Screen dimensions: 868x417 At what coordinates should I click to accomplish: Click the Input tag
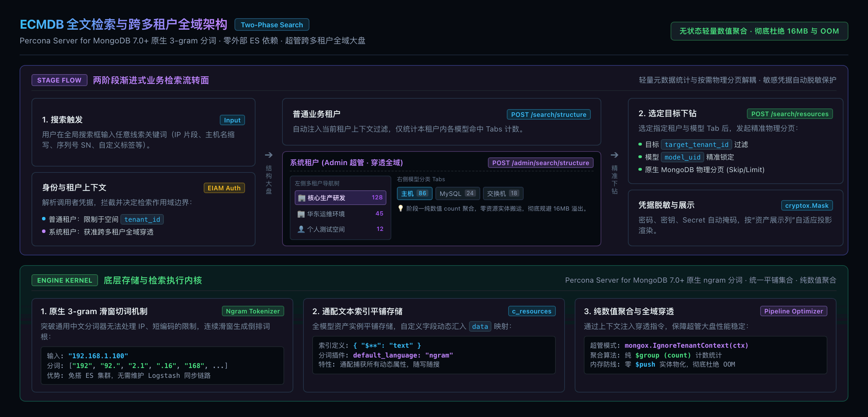pyautogui.click(x=232, y=120)
